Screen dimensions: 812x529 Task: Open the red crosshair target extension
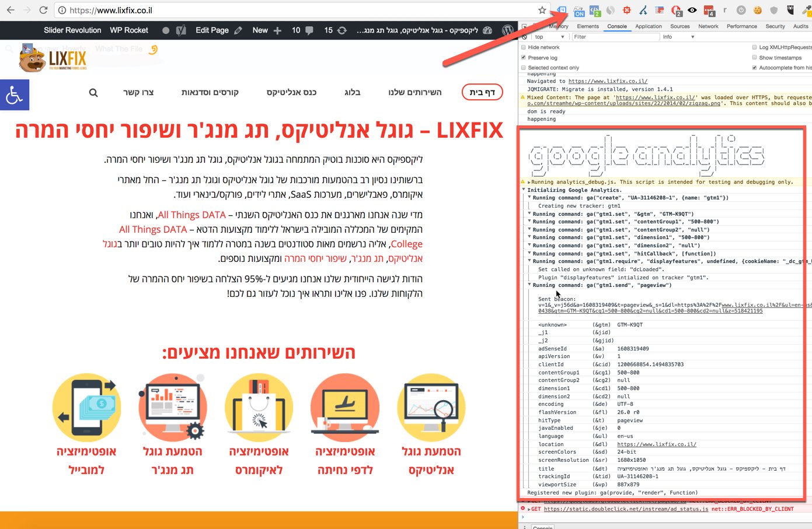point(627,10)
